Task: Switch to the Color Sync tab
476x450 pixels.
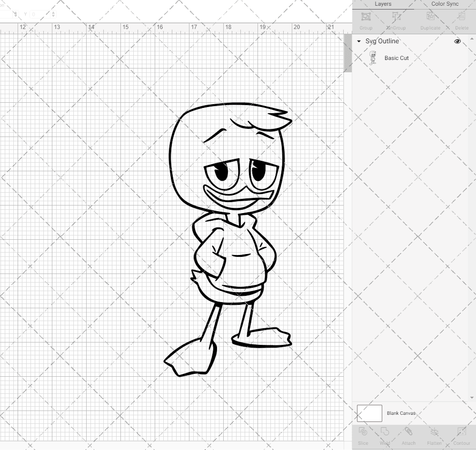Action: click(x=445, y=4)
